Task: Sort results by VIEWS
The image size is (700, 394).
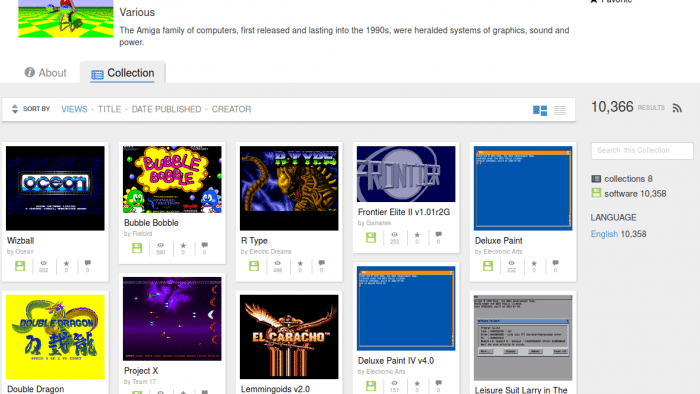Action: pyautogui.click(x=74, y=109)
